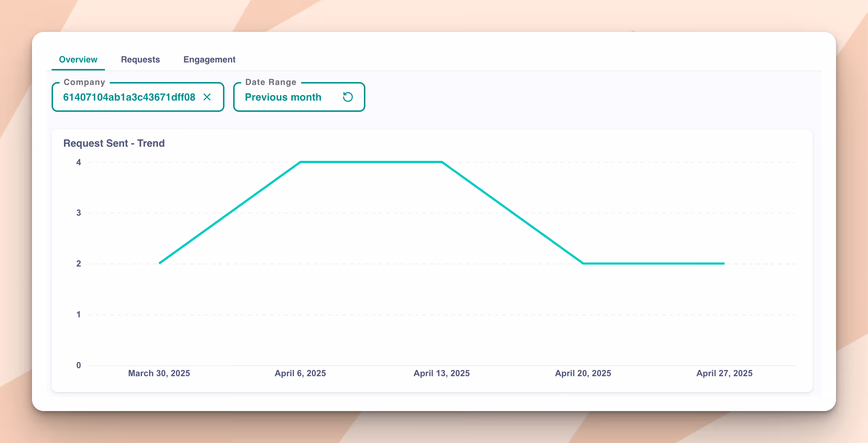Click the trend line peak at April 6, 2025

[x=300, y=162]
